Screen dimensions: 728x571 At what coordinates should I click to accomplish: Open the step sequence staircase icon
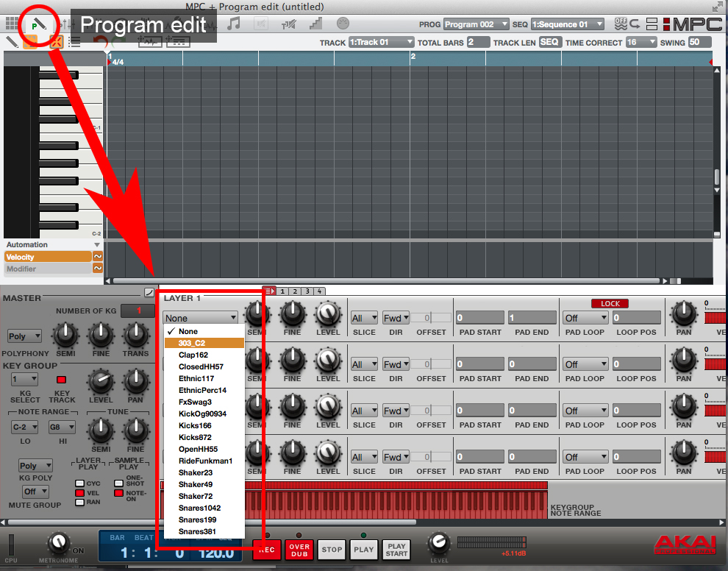point(315,24)
